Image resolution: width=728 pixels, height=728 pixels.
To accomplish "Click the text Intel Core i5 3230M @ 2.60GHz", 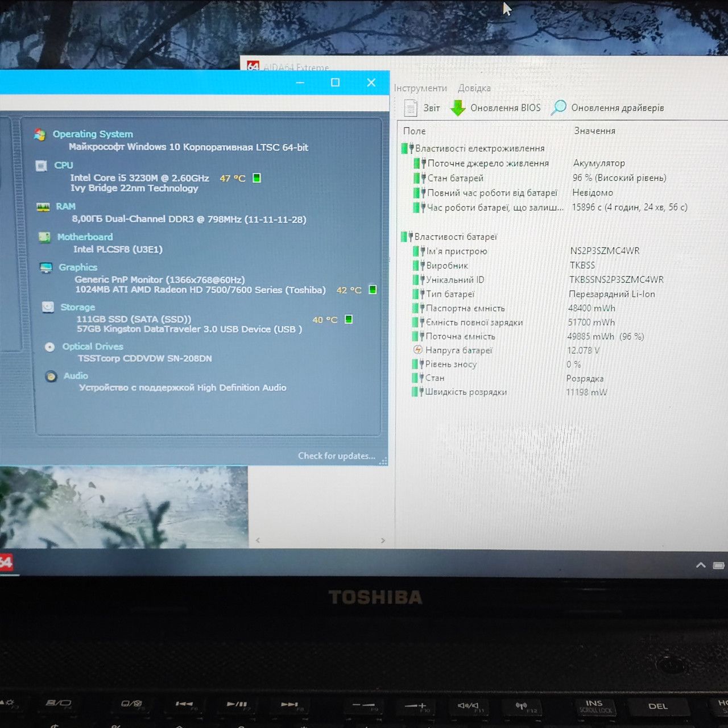I will (140, 178).
